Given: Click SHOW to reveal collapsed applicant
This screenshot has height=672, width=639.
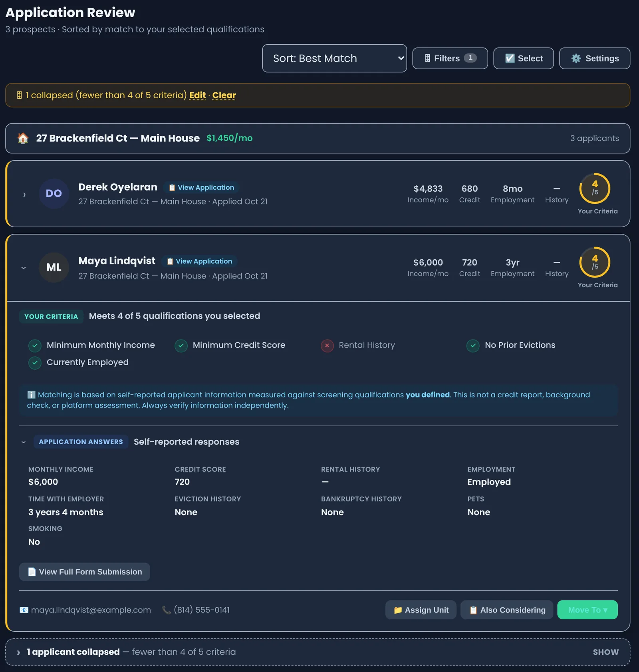Looking at the screenshot, I should 605,652.
